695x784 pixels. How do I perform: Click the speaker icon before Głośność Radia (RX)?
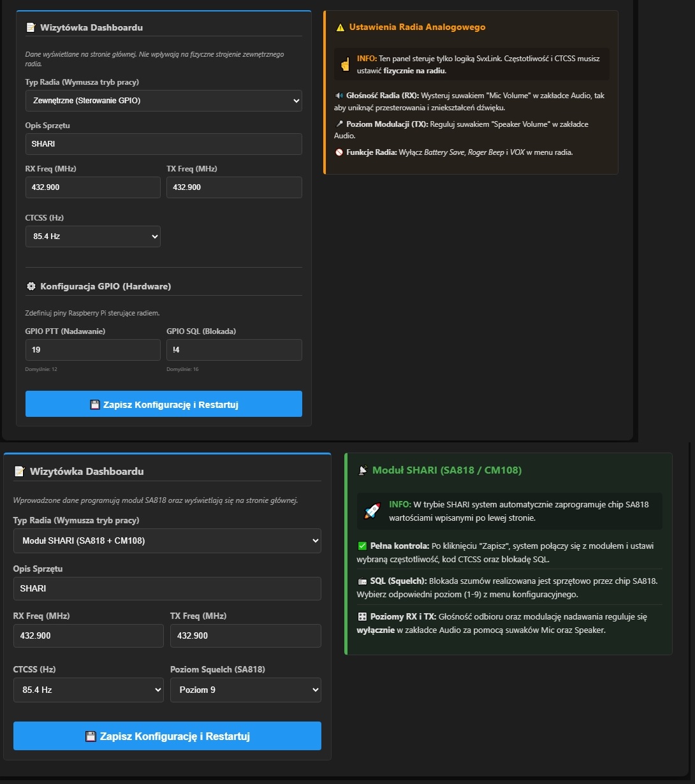339,96
